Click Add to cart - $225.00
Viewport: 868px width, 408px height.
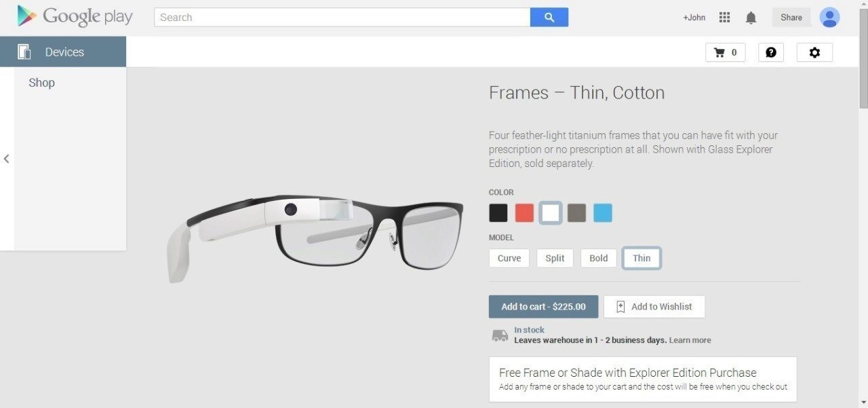(543, 307)
